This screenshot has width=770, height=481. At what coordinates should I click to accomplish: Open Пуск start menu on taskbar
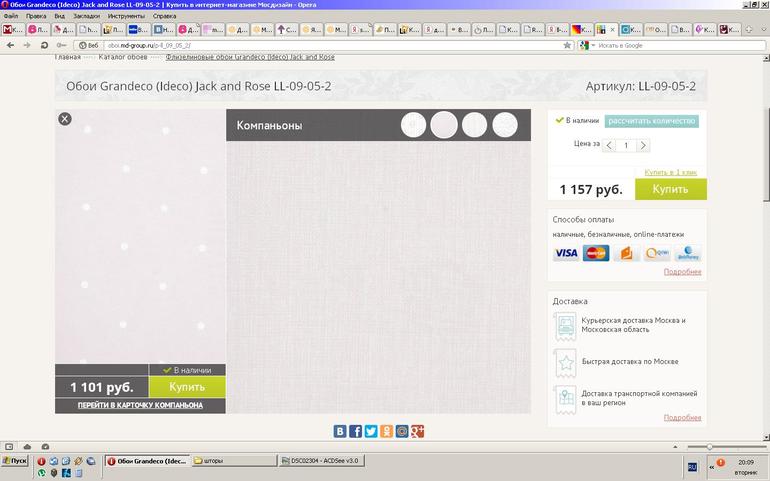pyautogui.click(x=15, y=461)
